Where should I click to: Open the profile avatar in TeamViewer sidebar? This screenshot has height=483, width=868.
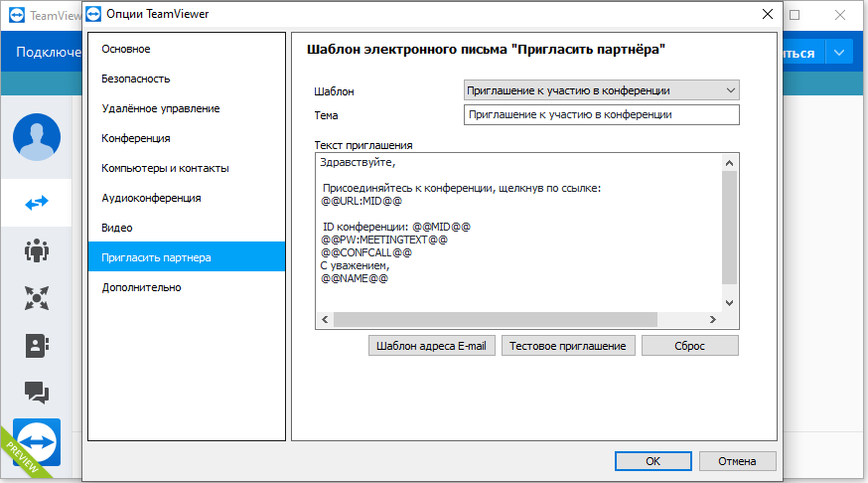[x=37, y=137]
